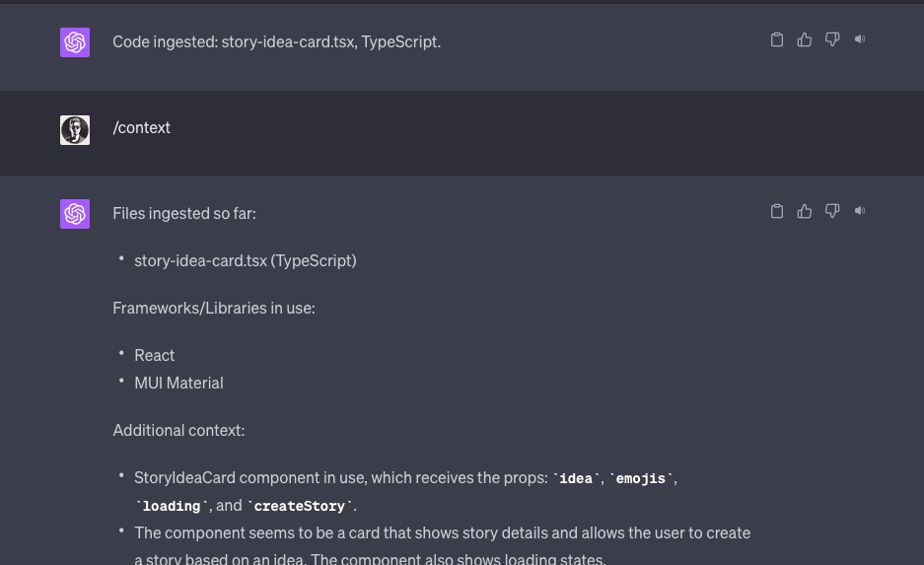Give thumbs up to 'Code ingested' response
The height and width of the screenshot is (565, 924).
pyautogui.click(x=805, y=39)
